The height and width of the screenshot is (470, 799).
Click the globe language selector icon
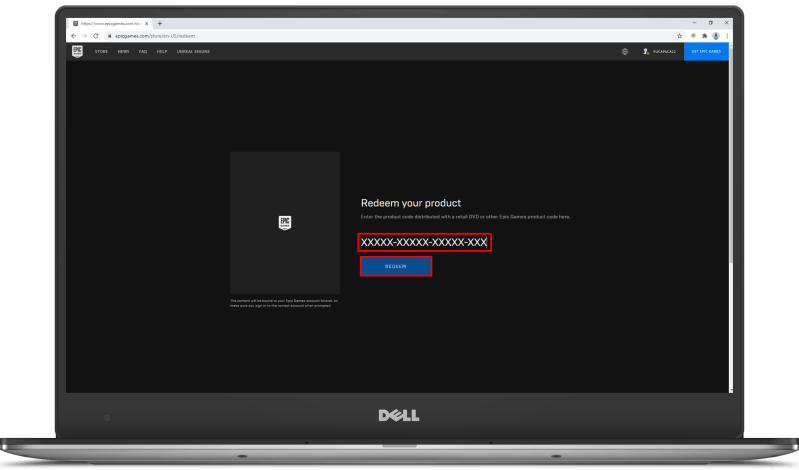[x=625, y=51]
